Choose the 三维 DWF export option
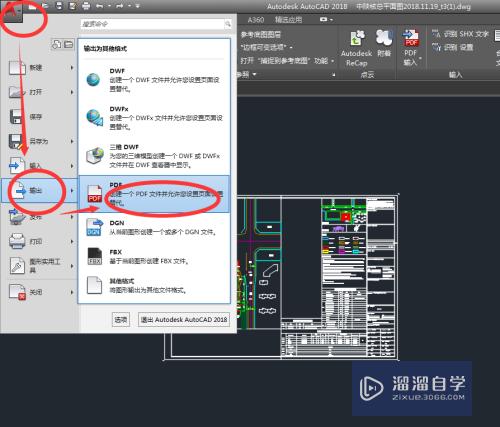Viewport: 500px width, 427px height. tap(154, 156)
